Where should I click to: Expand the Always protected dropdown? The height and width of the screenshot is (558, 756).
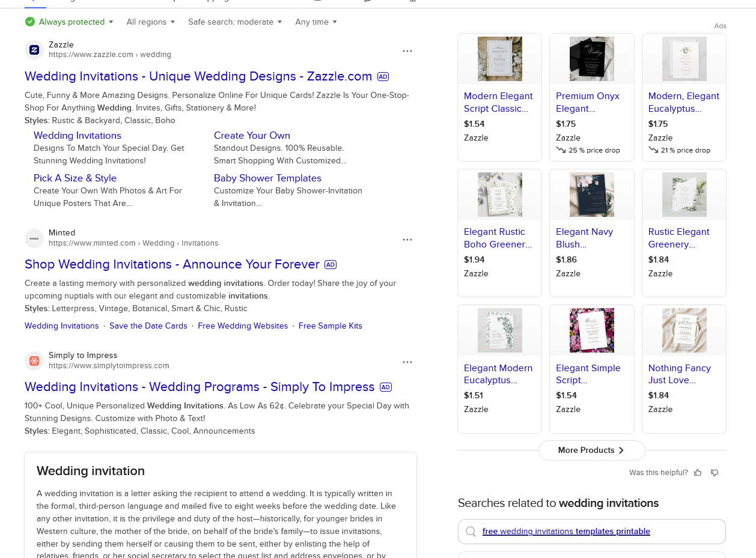click(76, 22)
